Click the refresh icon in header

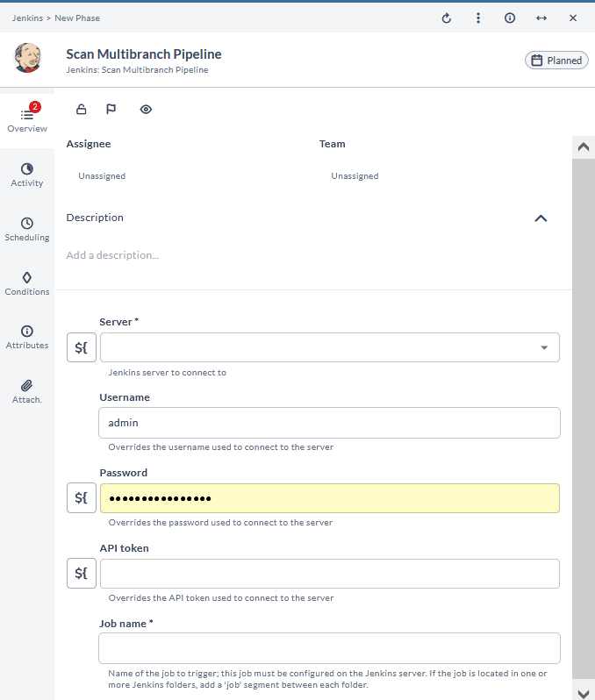click(x=446, y=18)
